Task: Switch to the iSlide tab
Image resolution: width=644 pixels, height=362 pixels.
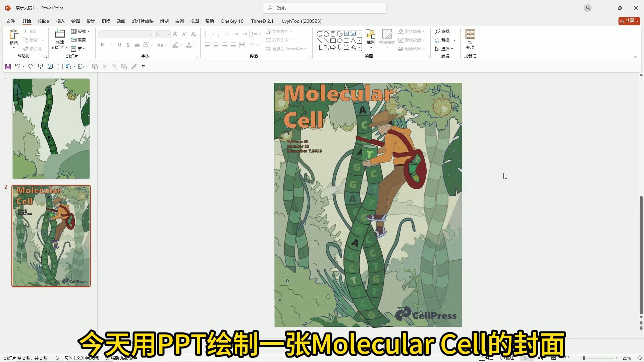Action: click(x=44, y=21)
